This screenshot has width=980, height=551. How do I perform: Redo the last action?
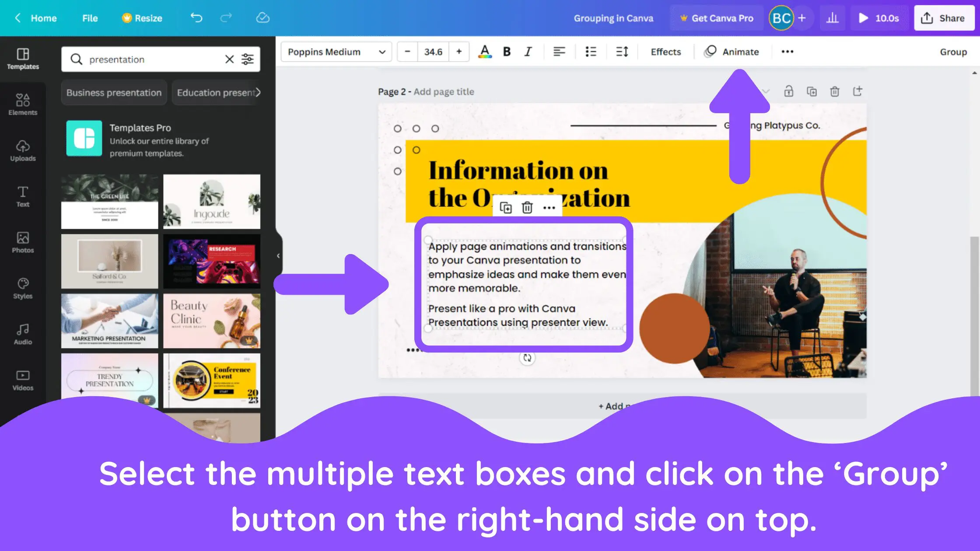click(226, 18)
